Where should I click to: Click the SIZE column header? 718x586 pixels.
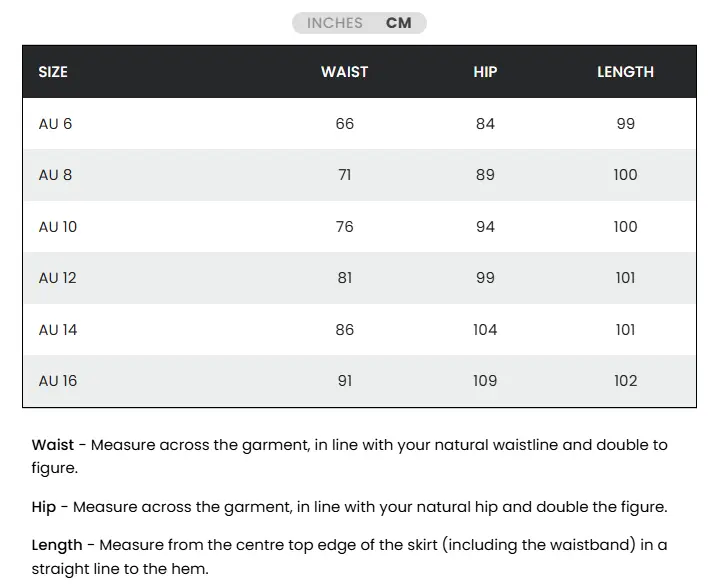[x=53, y=72]
